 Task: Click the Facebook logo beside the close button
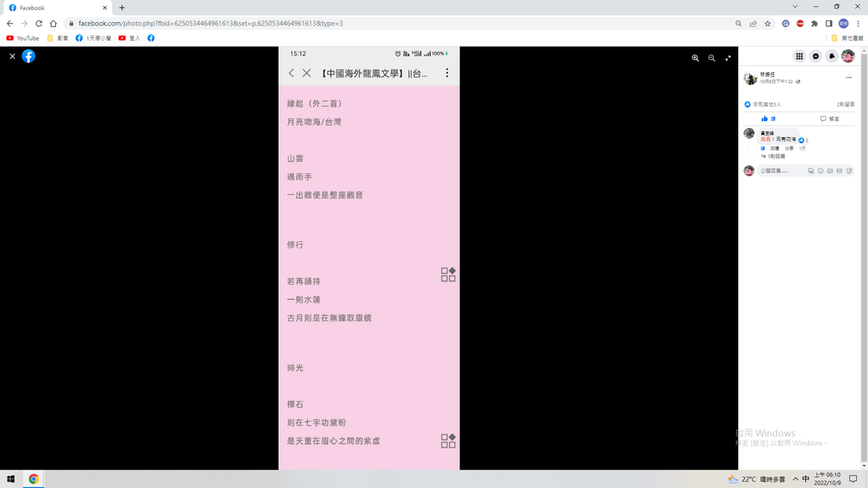[x=29, y=56]
